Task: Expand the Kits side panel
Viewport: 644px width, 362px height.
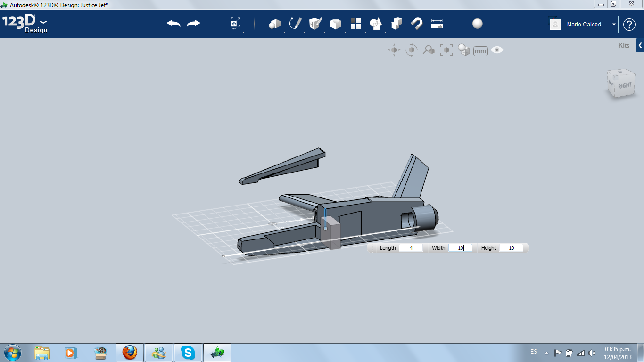Action: click(640, 45)
